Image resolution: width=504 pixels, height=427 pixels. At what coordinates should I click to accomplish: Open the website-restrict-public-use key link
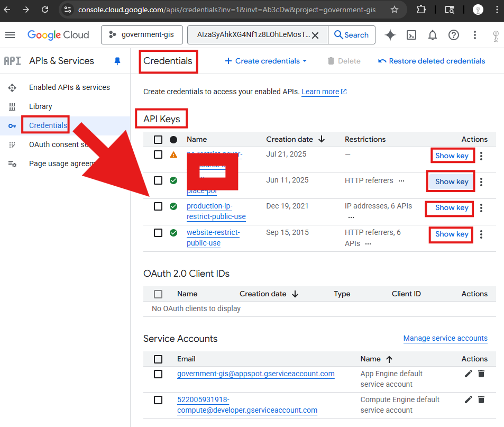pos(213,238)
